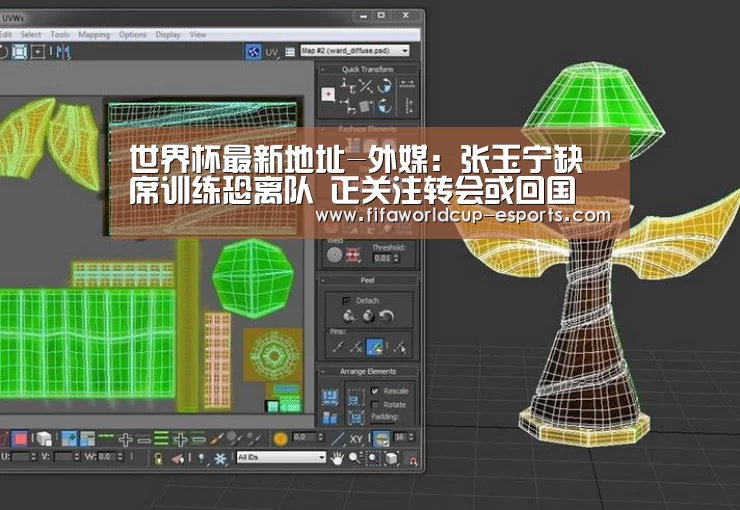Click the Mirror Horizontal icon in top toolbar

coord(63,51)
